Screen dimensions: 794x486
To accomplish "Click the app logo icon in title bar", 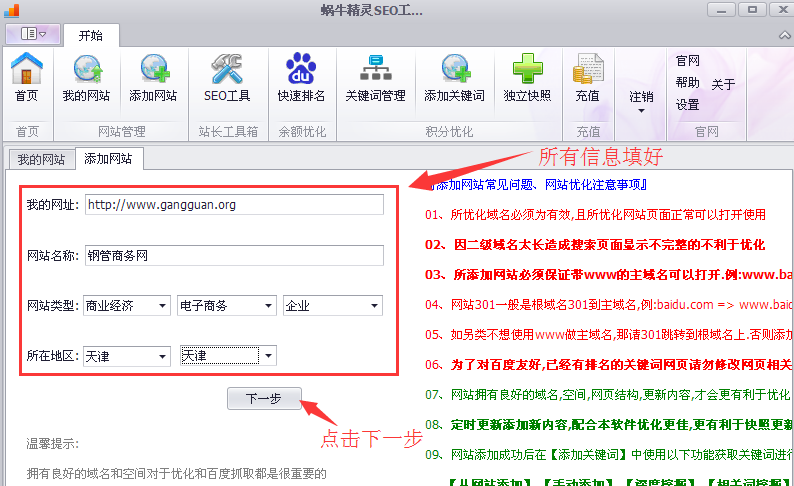I will point(12,10).
